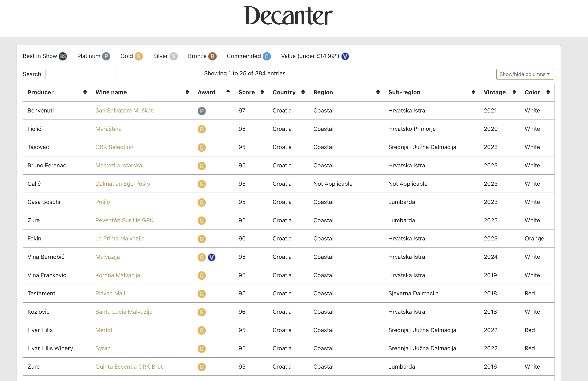
Task: Sort table by Color column
Action: [537, 92]
